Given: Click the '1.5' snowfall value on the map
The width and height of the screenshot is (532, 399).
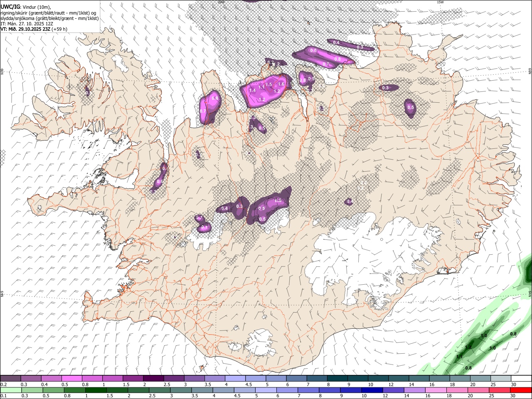Looking at the screenshot, I should click(x=268, y=85).
